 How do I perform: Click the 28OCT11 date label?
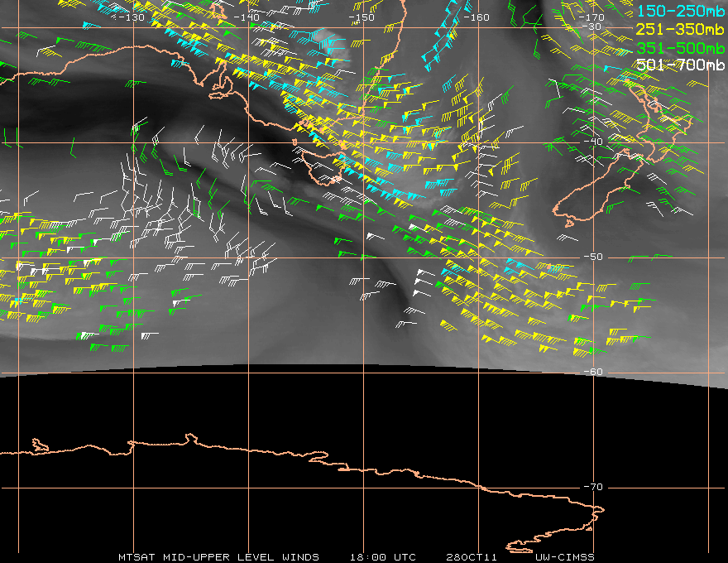click(x=472, y=557)
